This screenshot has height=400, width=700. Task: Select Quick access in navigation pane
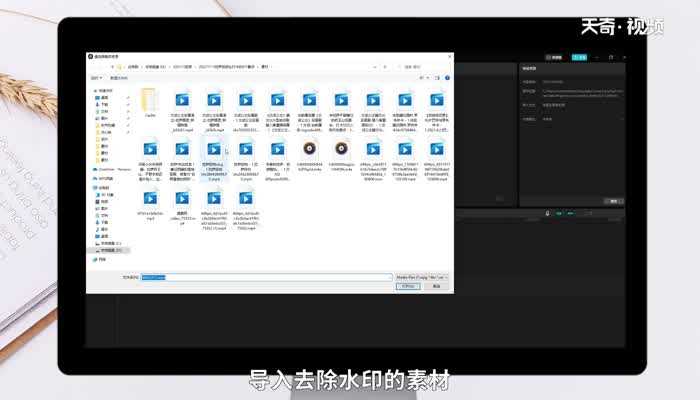[x=106, y=91]
